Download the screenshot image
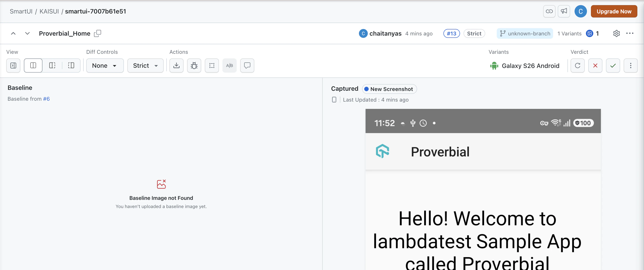 click(176, 66)
